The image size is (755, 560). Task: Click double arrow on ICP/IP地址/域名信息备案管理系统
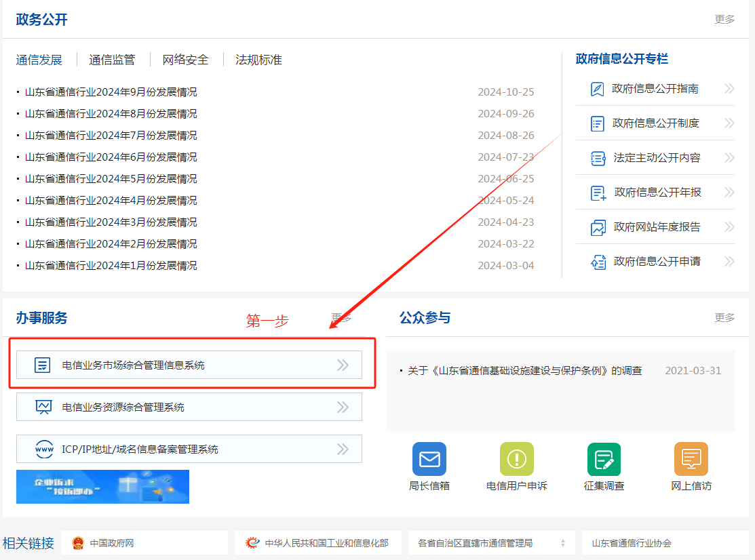tap(343, 449)
